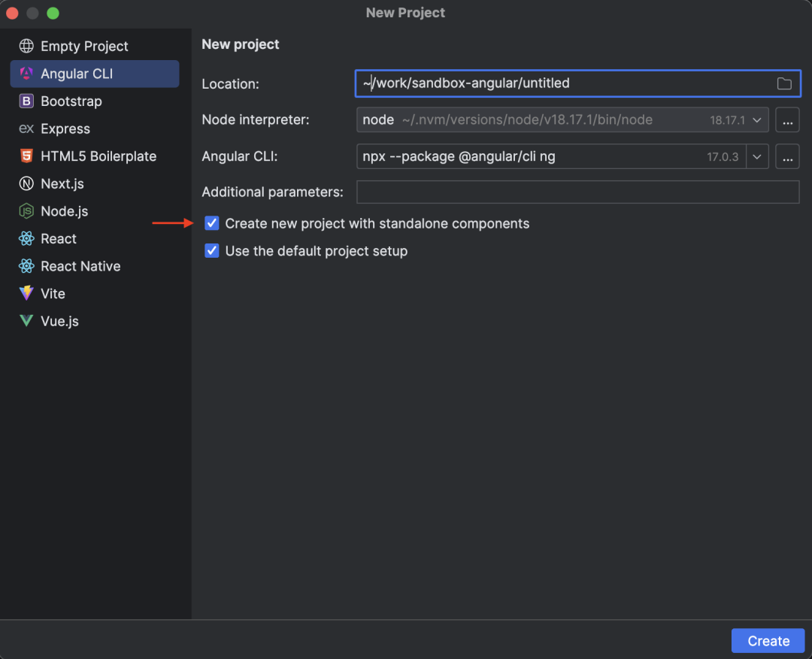Screen dimensions: 812x659
Task: Close the New Project window
Action: click(x=13, y=13)
